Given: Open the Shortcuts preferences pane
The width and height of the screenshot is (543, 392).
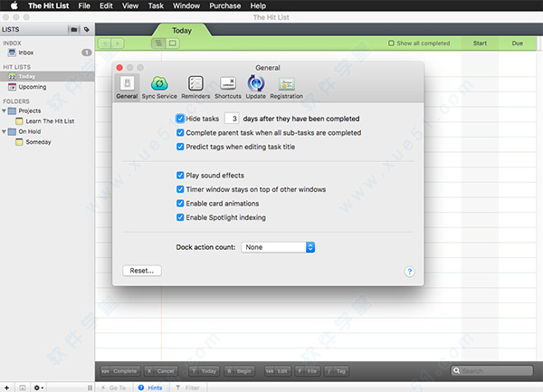Looking at the screenshot, I should click(x=228, y=87).
